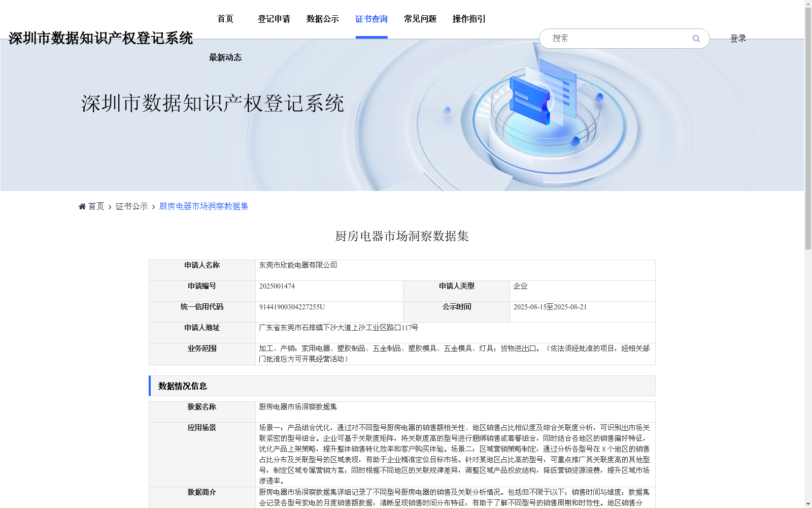The image size is (812, 508).
Task: Click the application number 2025001474
Action: coord(277,286)
